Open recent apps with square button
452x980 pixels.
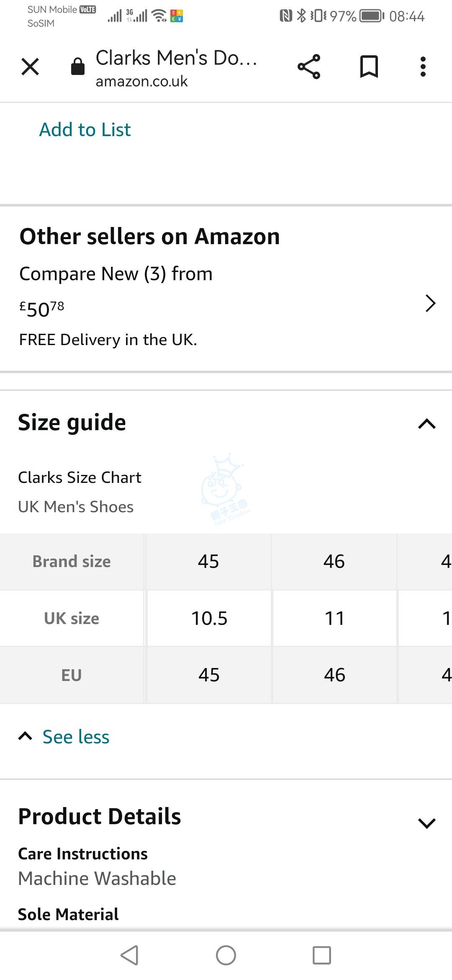[322, 955]
